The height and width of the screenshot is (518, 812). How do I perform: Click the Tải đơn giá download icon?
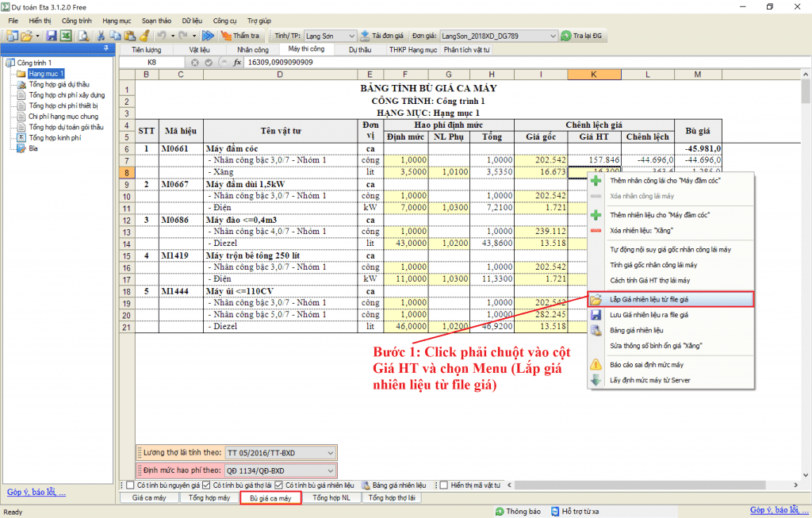point(365,36)
